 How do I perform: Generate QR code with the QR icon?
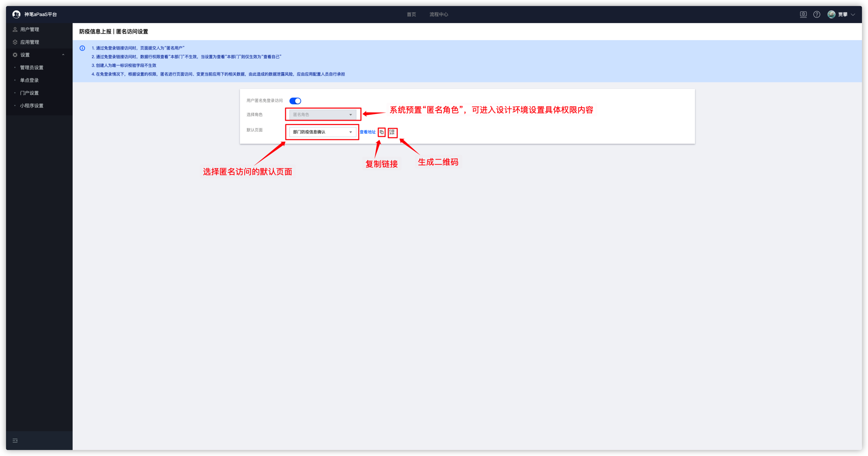pos(392,132)
